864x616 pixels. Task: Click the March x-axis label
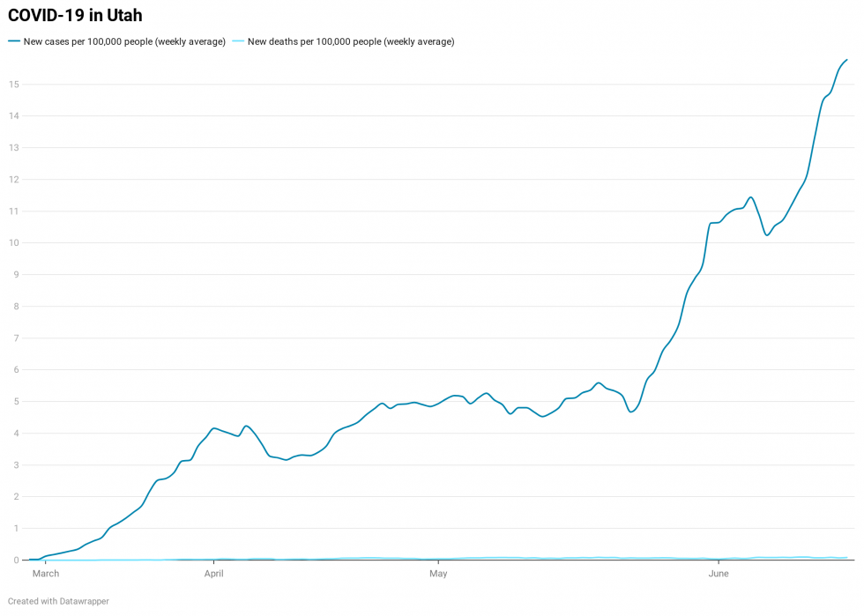pos(46,575)
